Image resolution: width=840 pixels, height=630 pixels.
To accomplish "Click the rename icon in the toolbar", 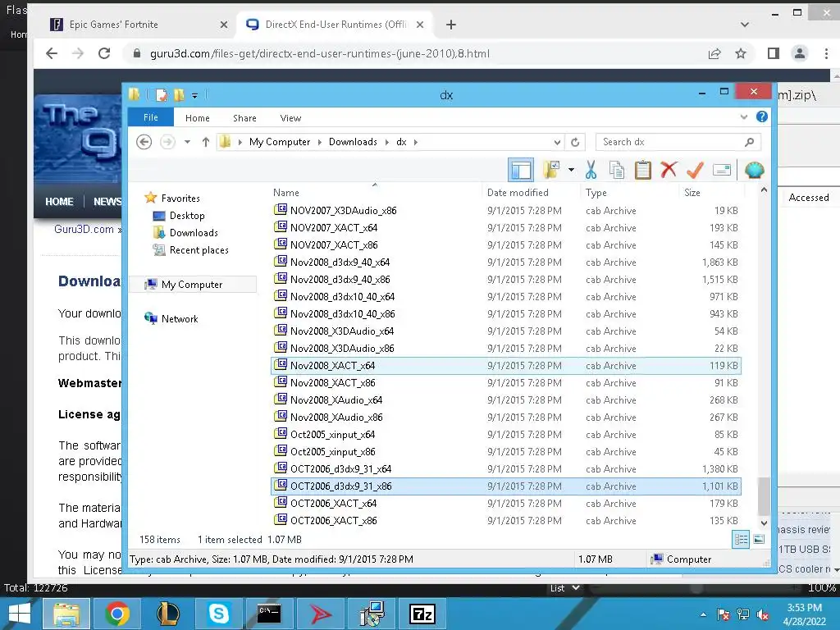I will point(722,171).
